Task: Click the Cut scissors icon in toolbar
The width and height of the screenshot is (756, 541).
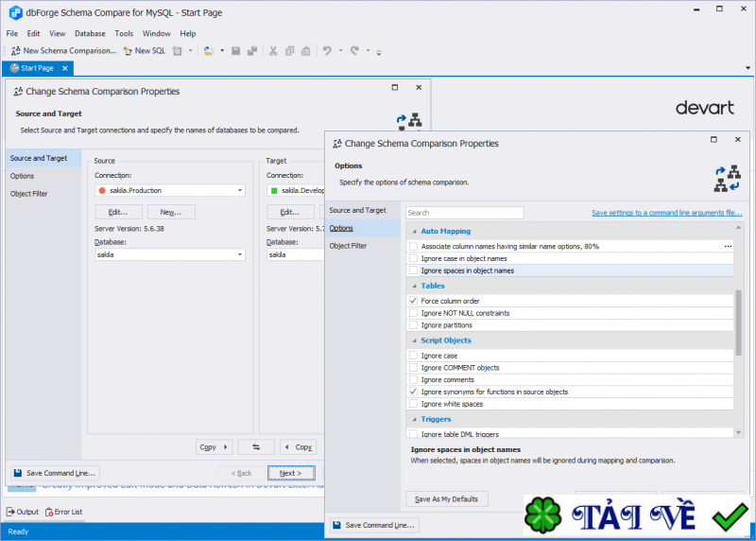Action: click(x=273, y=51)
